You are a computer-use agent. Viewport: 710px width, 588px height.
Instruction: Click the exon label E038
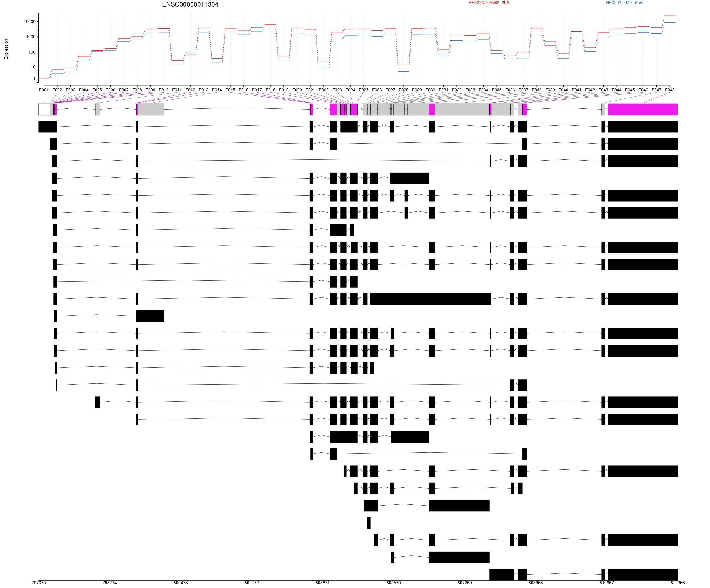pyautogui.click(x=537, y=90)
